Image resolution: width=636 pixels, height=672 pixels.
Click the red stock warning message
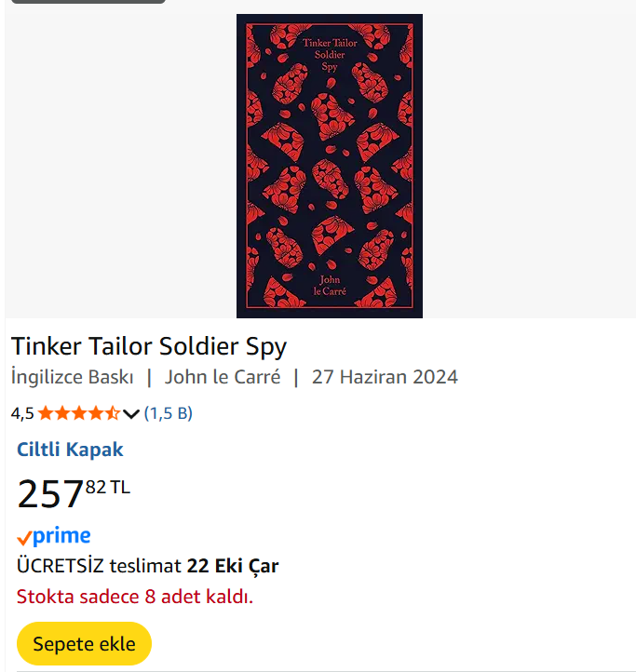tap(135, 597)
